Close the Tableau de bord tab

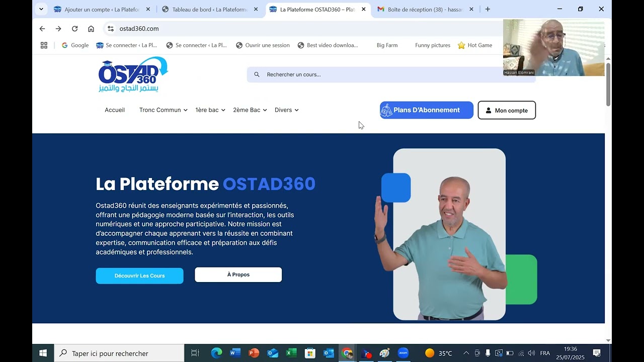point(256,9)
